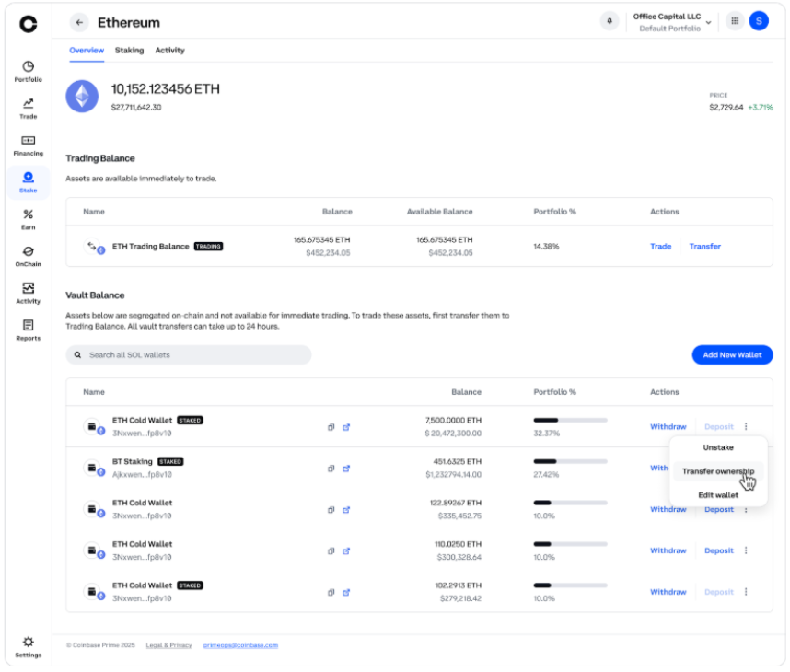Select Stake in the sidebar
The width and height of the screenshot is (790, 672).
point(29,182)
